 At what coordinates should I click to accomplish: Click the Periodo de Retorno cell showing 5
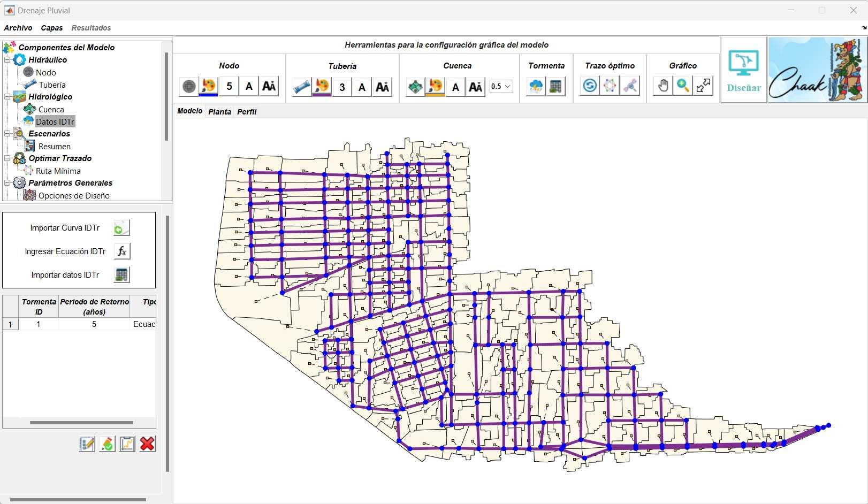(94, 324)
